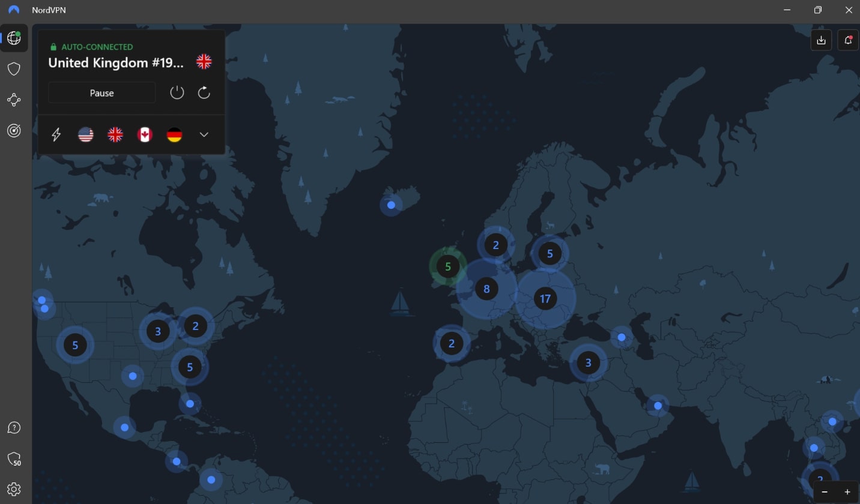860x504 pixels.
Task: Select the Iberia cluster showing 2
Action: click(452, 343)
